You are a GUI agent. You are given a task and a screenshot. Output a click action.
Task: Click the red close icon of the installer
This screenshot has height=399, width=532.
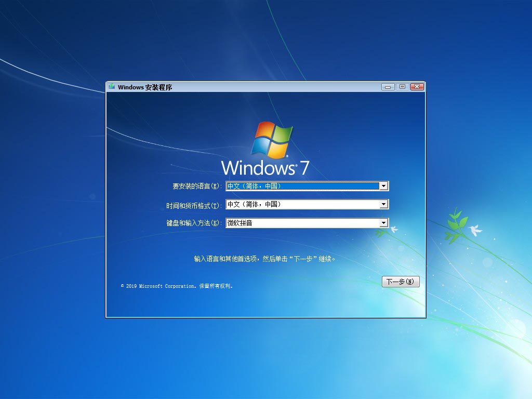pyautogui.click(x=417, y=86)
